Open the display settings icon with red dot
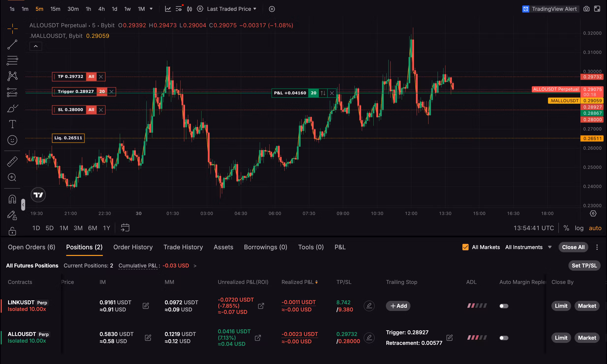The image size is (607, 364). point(179,9)
